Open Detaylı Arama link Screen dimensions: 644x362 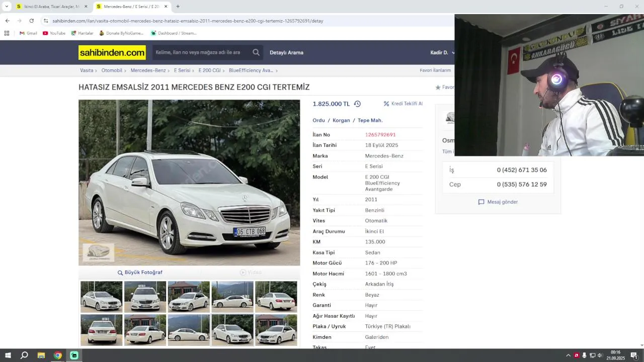[x=286, y=52]
